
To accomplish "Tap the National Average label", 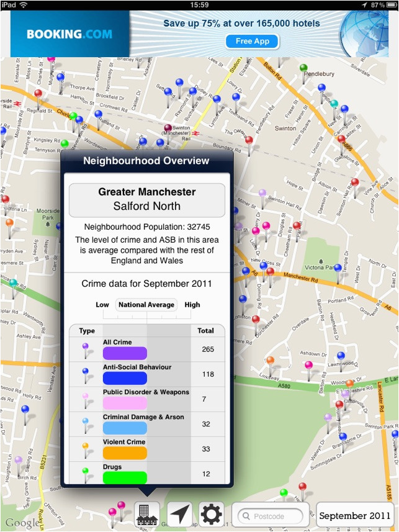I will (x=146, y=305).
